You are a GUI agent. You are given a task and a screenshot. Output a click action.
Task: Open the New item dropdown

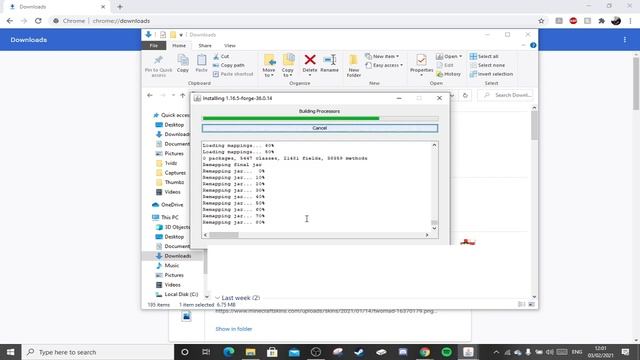pos(382,56)
